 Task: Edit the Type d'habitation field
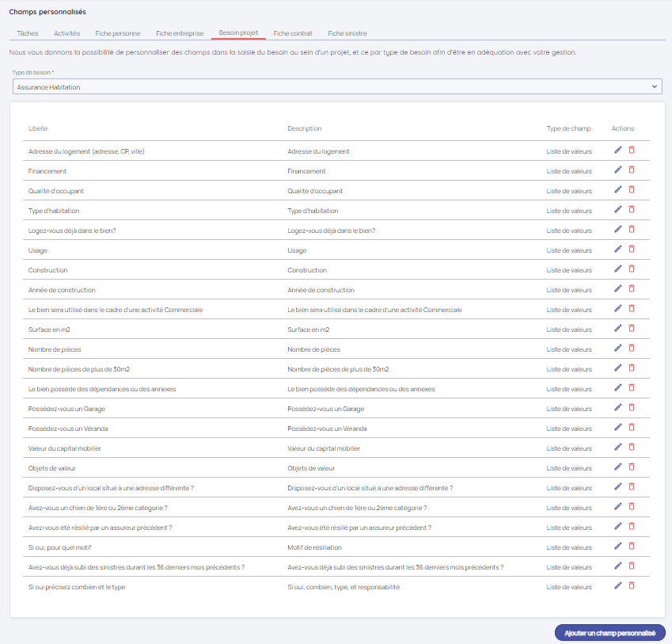pyautogui.click(x=618, y=210)
